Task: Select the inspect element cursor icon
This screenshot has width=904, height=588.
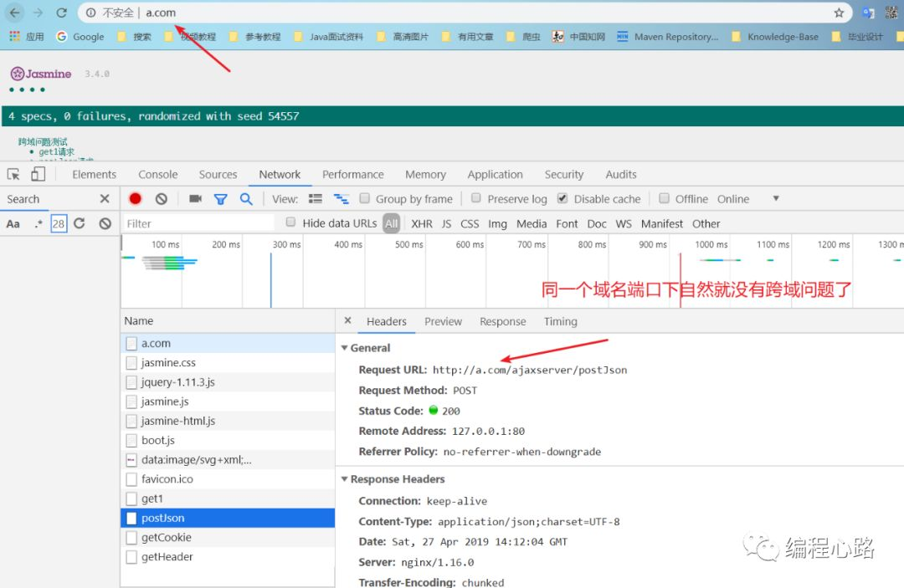Action: 13,174
